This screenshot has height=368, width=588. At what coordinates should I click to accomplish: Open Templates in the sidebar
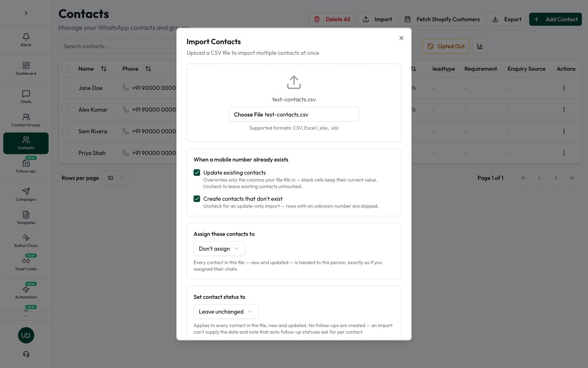pos(26,218)
